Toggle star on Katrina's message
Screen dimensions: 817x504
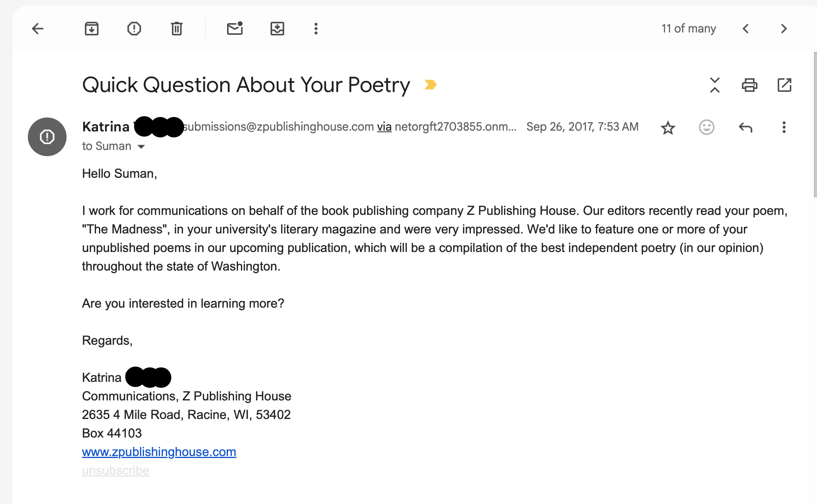point(668,128)
